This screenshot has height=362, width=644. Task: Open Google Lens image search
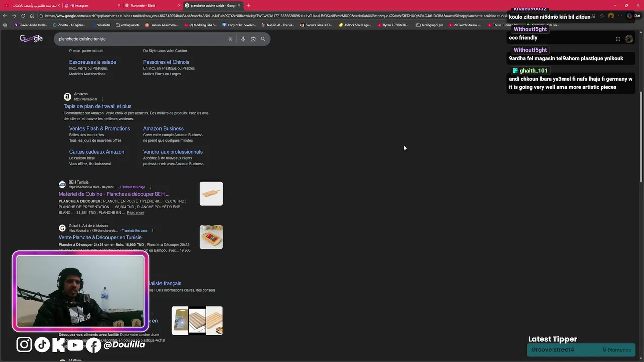253,39
